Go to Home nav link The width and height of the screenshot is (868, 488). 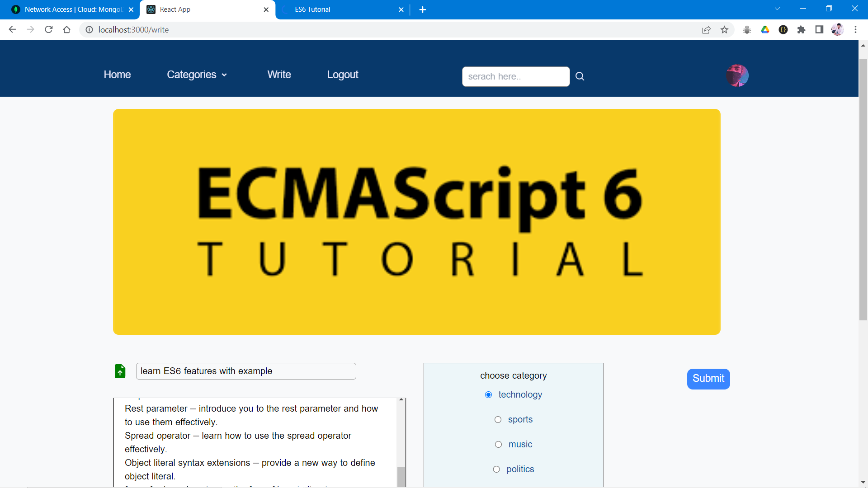[117, 75]
